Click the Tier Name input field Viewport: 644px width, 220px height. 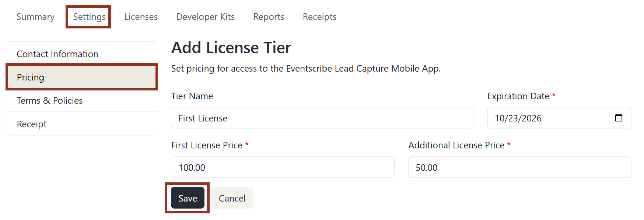[x=322, y=118]
